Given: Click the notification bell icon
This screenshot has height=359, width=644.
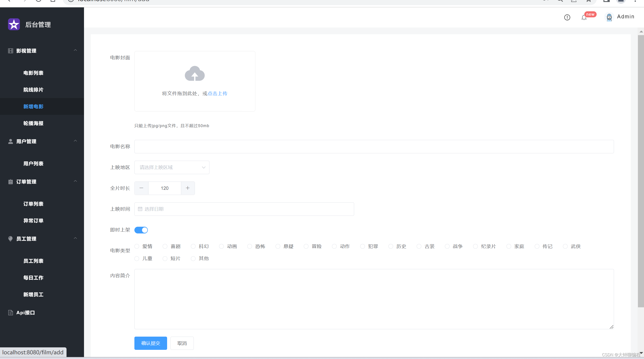Looking at the screenshot, I should pyautogui.click(x=584, y=17).
